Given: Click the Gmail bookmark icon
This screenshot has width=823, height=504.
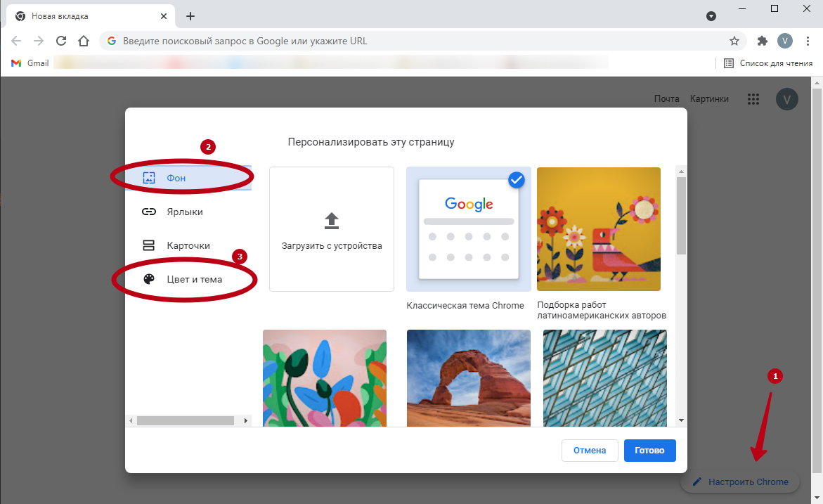Looking at the screenshot, I should pyautogui.click(x=16, y=63).
